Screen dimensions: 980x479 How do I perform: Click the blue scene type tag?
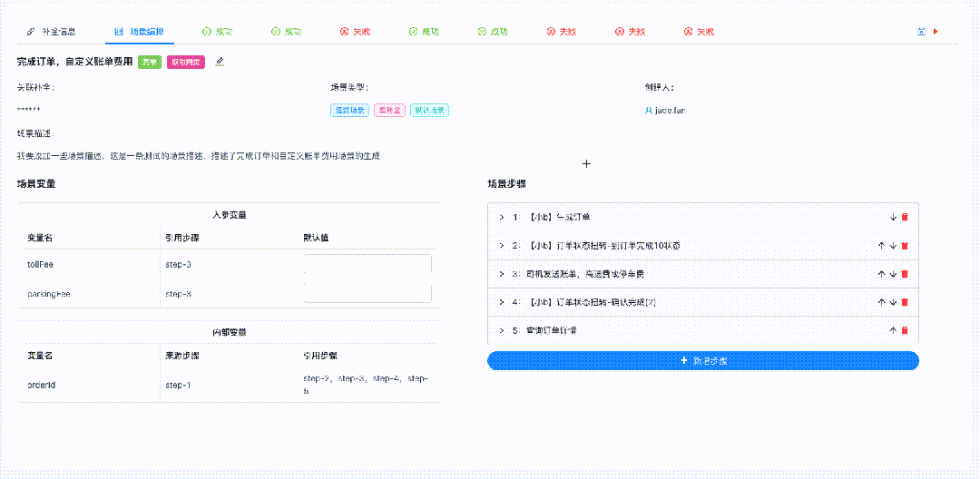pyautogui.click(x=349, y=111)
